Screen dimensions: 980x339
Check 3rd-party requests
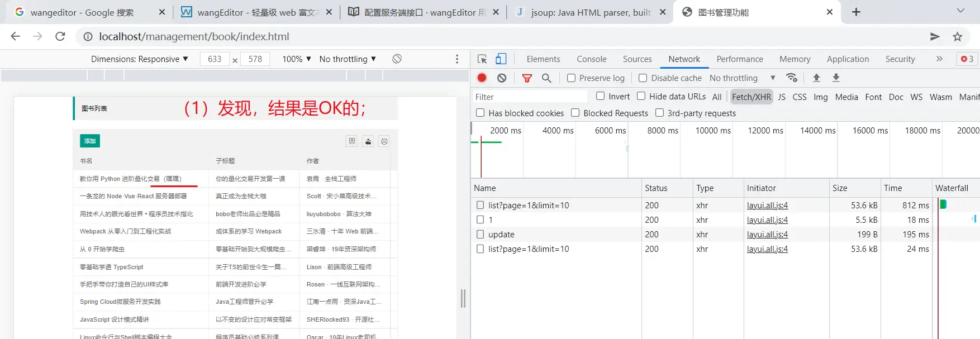[x=659, y=113]
